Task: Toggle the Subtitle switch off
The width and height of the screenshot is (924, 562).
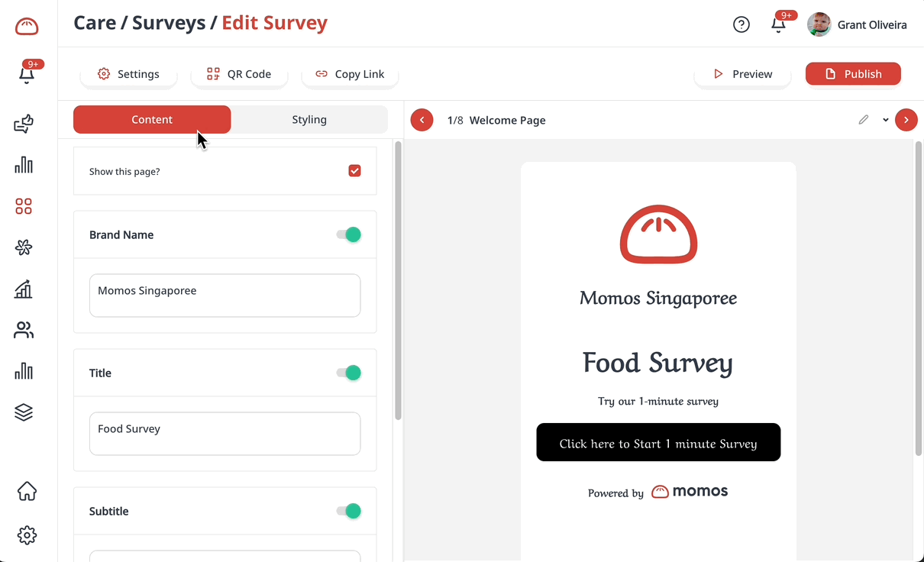Action: tap(349, 511)
